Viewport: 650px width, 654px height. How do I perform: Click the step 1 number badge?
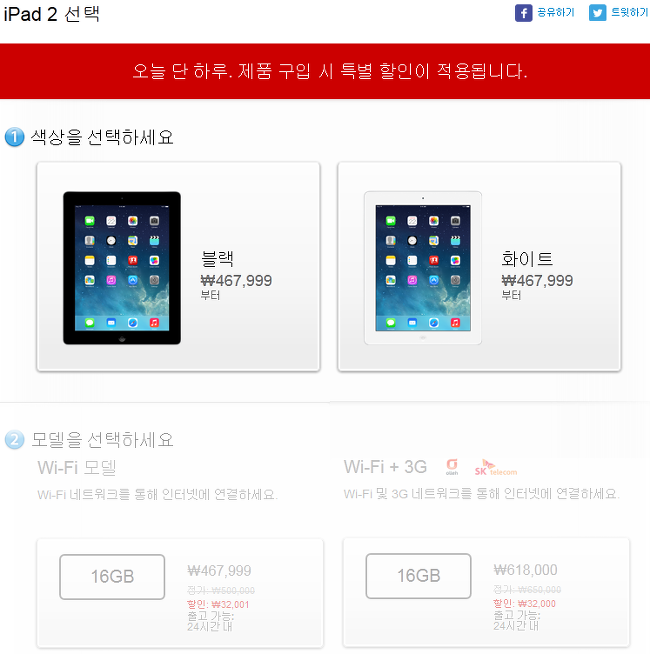[15, 137]
